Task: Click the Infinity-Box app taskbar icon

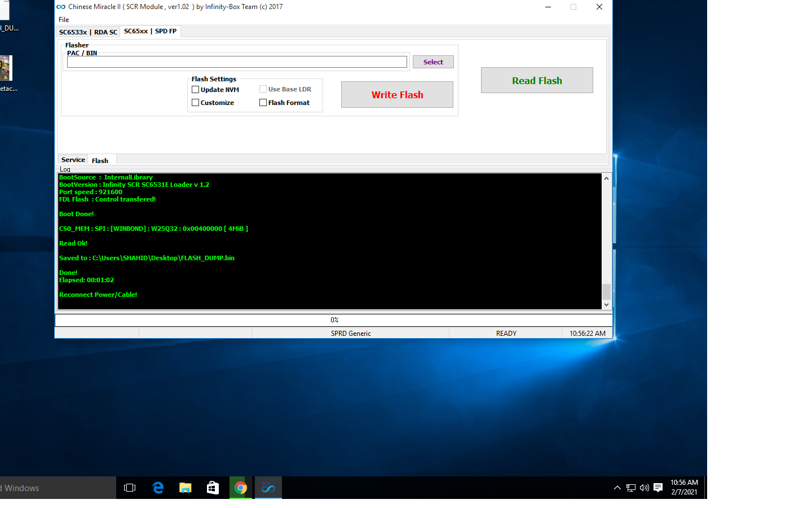Action: pyautogui.click(x=268, y=488)
